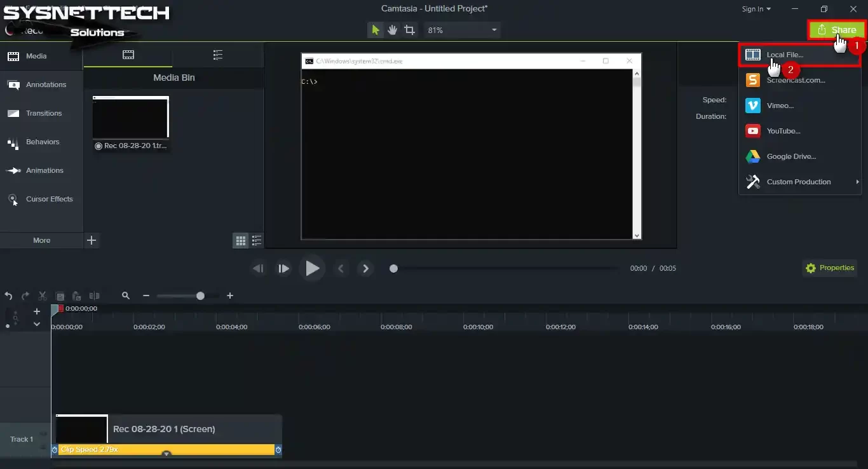
Task: Split the clip at playhead
Action: point(95,296)
